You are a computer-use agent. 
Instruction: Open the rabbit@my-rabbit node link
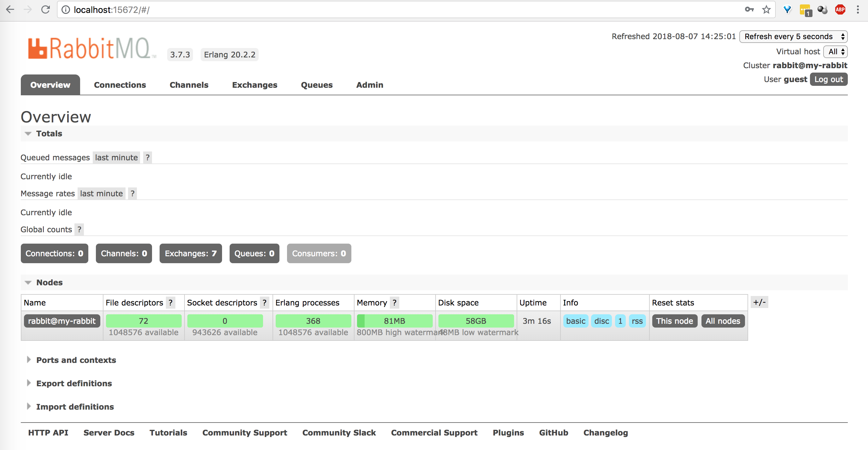[62, 321]
